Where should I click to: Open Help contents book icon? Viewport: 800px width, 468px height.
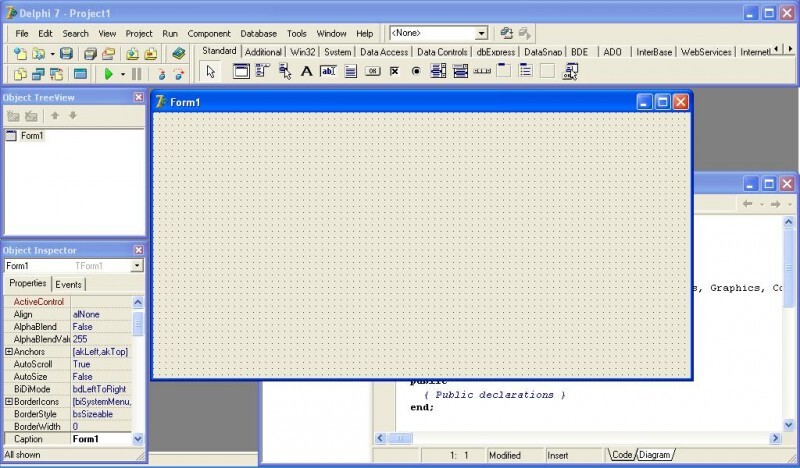tap(178, 53)
